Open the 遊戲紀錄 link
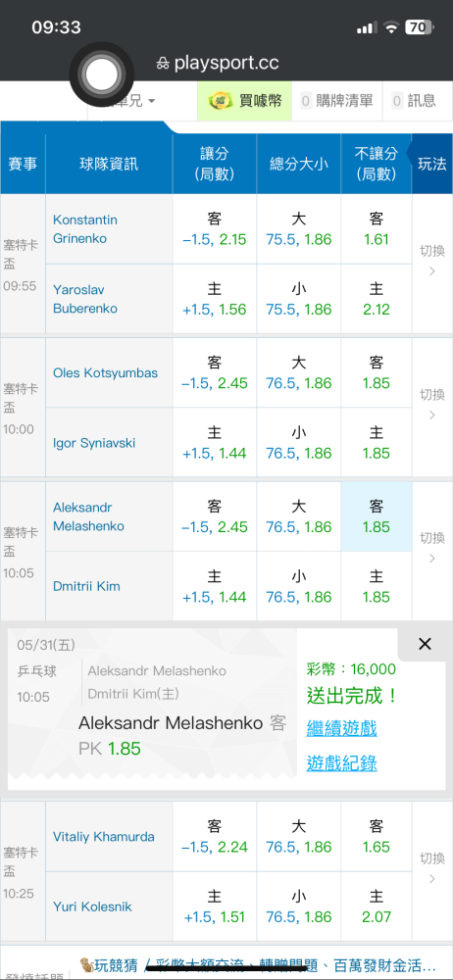Viewport: 453px width, 980px height. pyautogui.click(x=341, y=763)
